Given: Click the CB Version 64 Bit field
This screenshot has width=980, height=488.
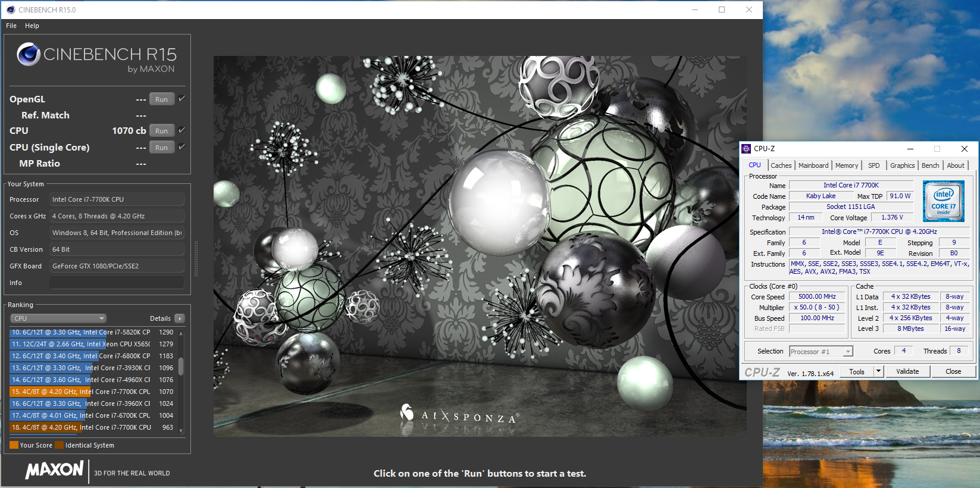Looking at the screenshot, I should [117, 249].
